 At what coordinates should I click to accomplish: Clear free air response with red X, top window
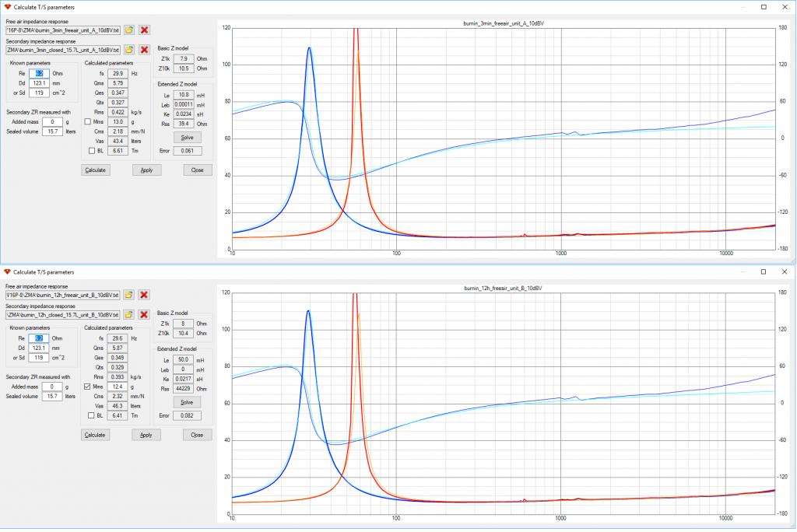144,30
